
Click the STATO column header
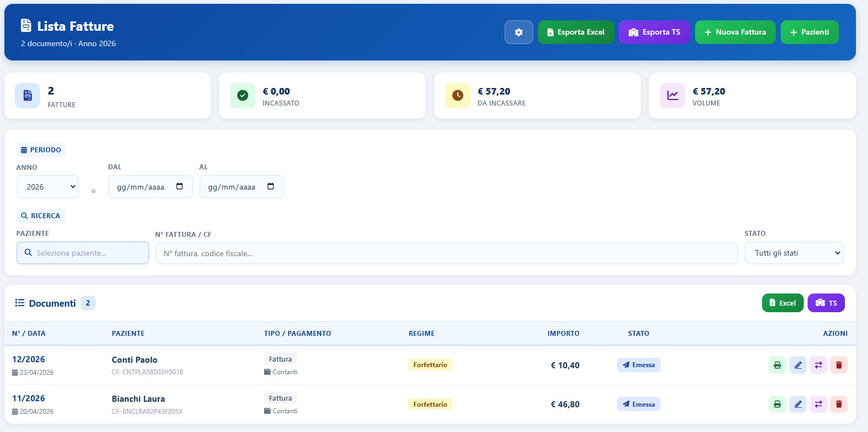tap(639, 334)
